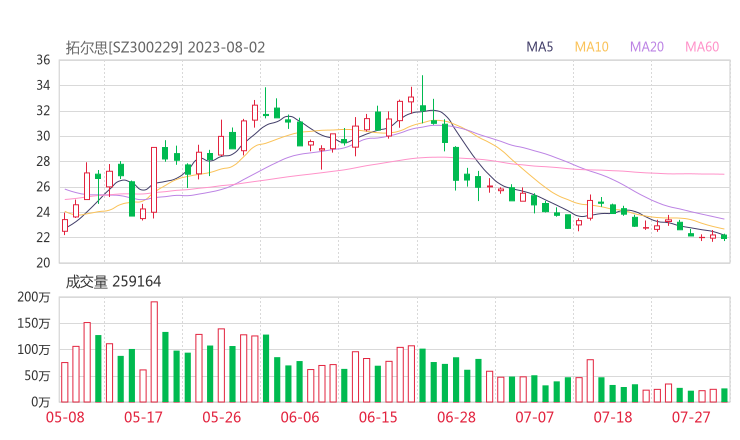Viewport: 740px width, 440px height.
Task: Click the chart title 拓尔思[SZ300229]
Action: (x=124, y=47)
